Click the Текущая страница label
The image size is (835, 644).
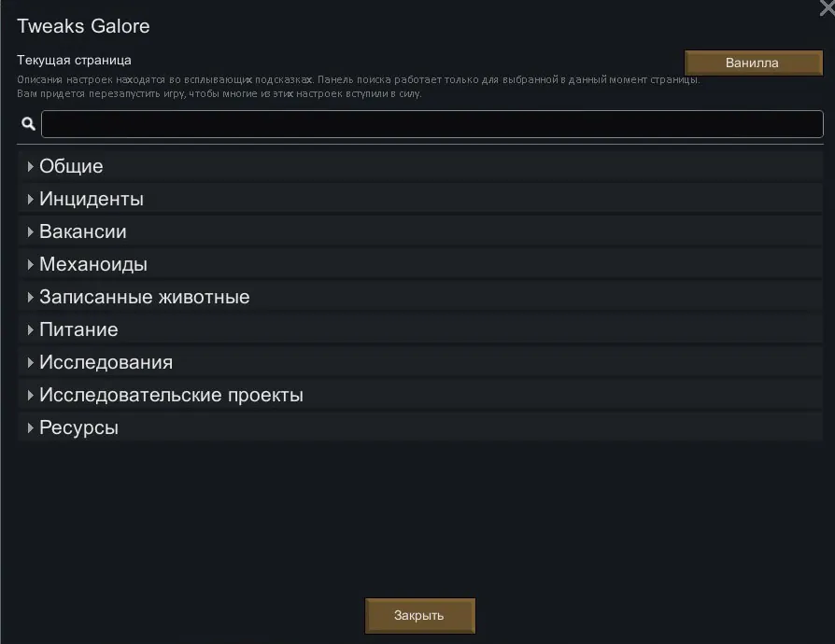(74, 60)
